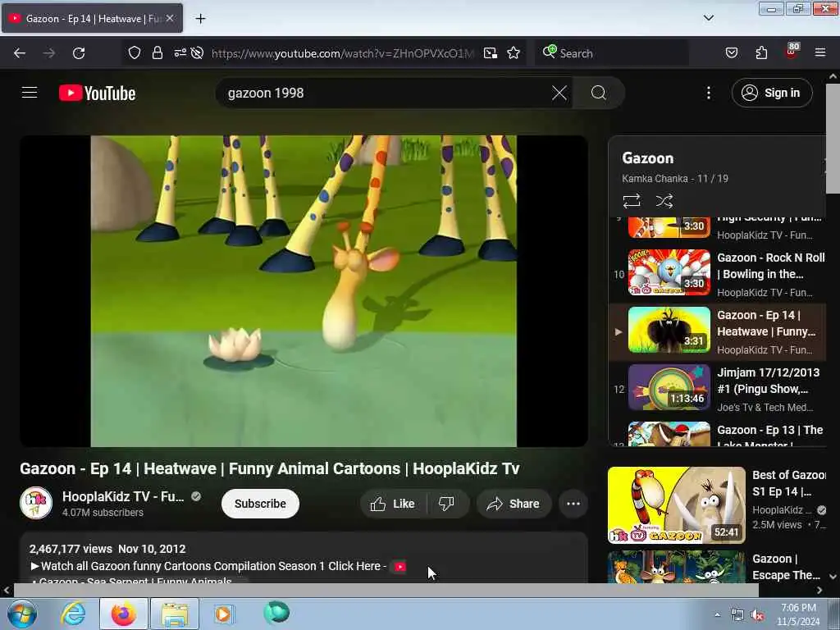Viewport: 840px width, 630px height.
Task: Click the horizontal page scrollbar
Action: click(x=386, y=591)
